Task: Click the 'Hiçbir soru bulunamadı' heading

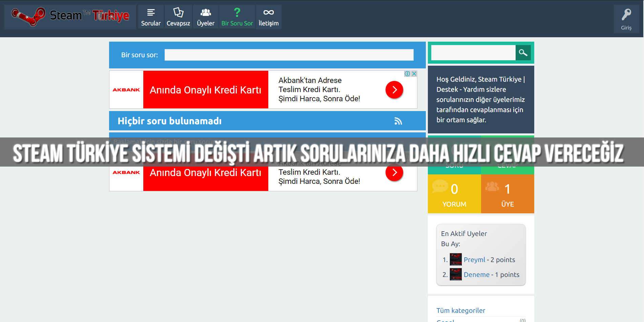Action: [169, 121]
